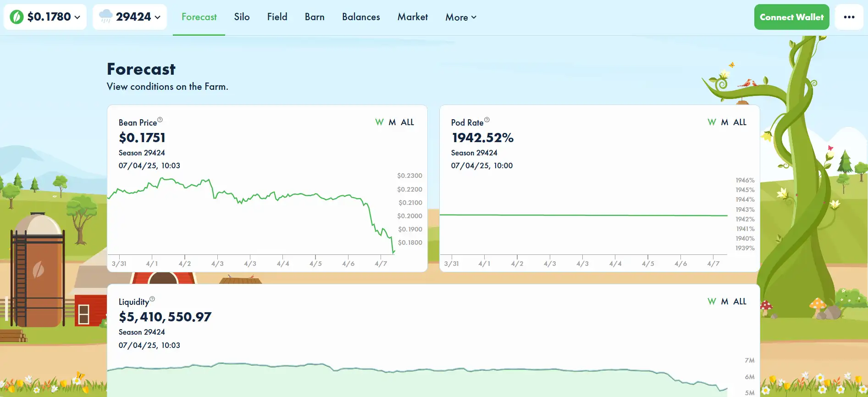Click the rain cloud season icon
868x397 pixels.
click(x=105, y=17)
